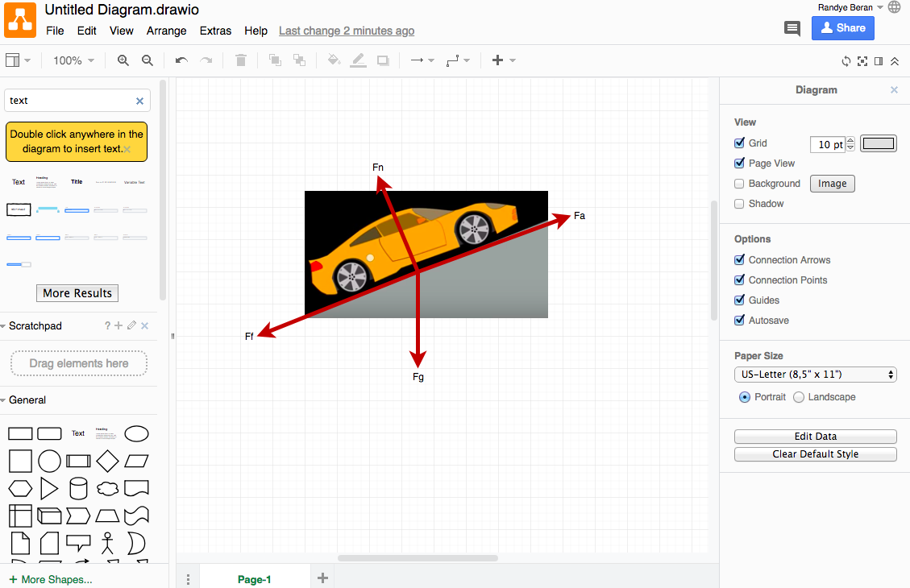Viewport: 910px width, 588px height.
Task: Open the US-Letter paper size dropdown
Action: click(816, 375)
